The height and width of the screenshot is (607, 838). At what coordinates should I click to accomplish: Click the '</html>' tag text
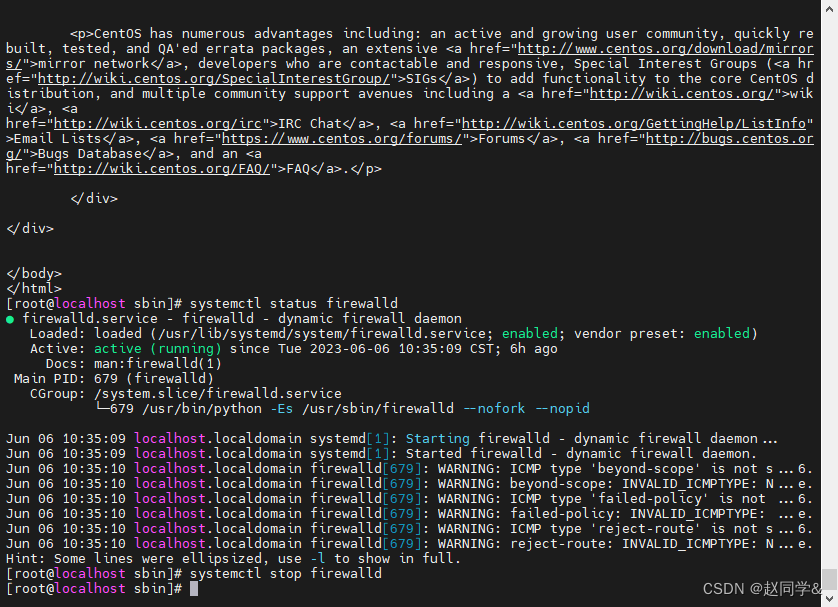coord(34,289)
